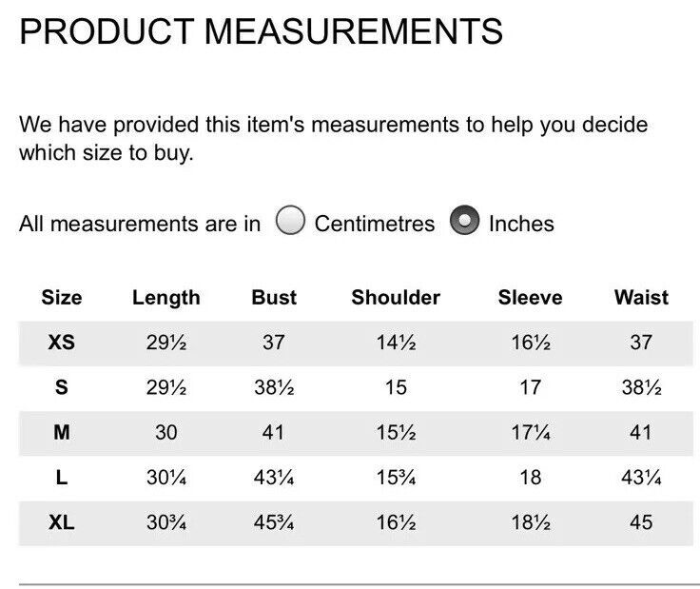Click the Product Measurements heading
Viewport: 700px width, 589px height.
click(x=262, y=31)
